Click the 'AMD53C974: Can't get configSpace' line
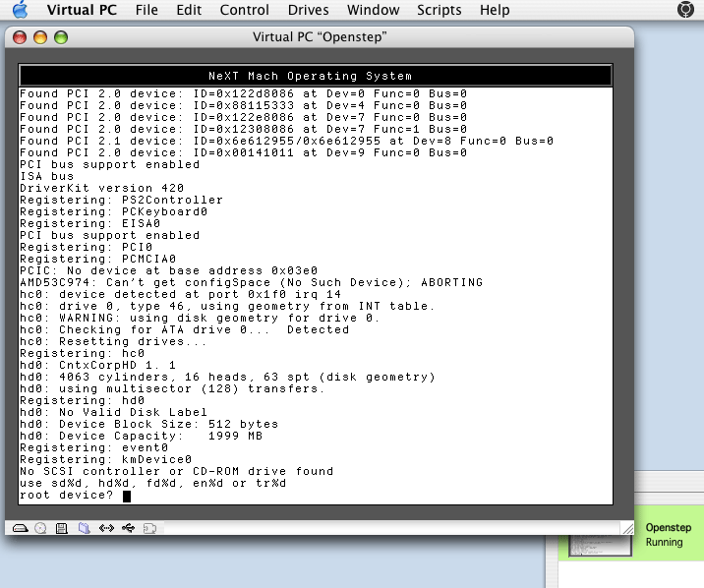The width and height of the screenshot is (704, 588). (252, 283)
